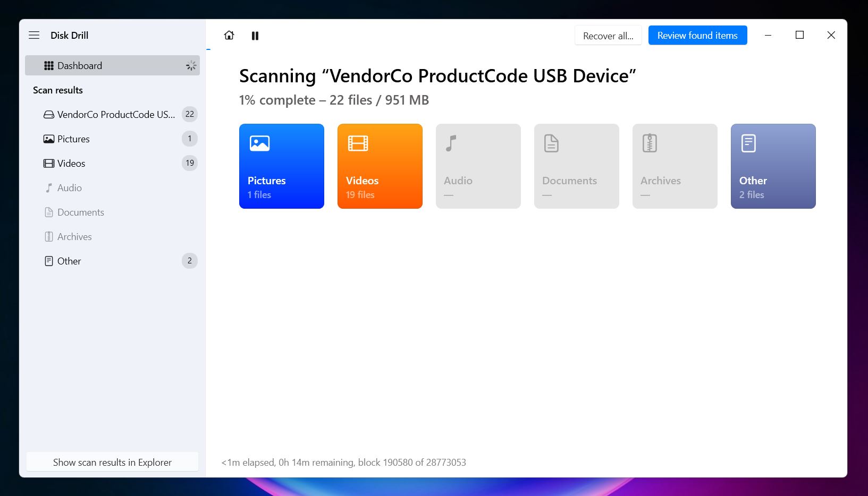
Task: Click the Documents sidebar page icon
Action: 49,212
